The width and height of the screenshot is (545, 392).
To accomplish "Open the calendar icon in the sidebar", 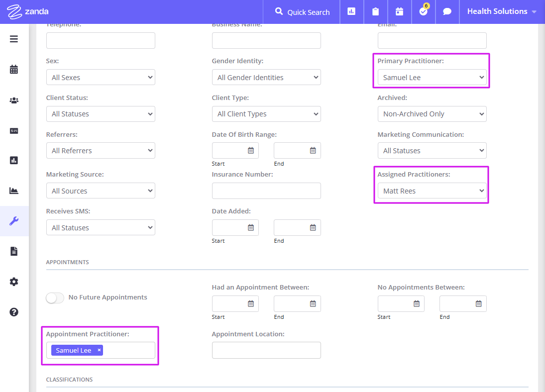I will tap(14, 69).
